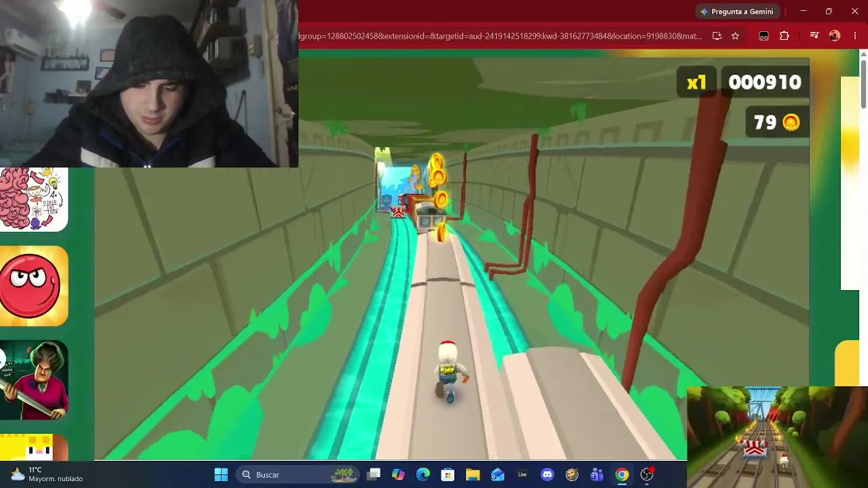
Task: Click the running character in the game
Action: click(450, 371)
